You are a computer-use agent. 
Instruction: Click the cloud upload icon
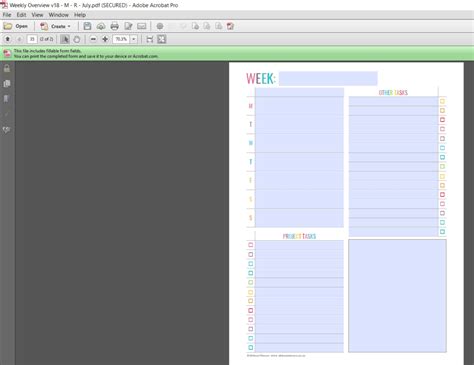click(101, 26)
